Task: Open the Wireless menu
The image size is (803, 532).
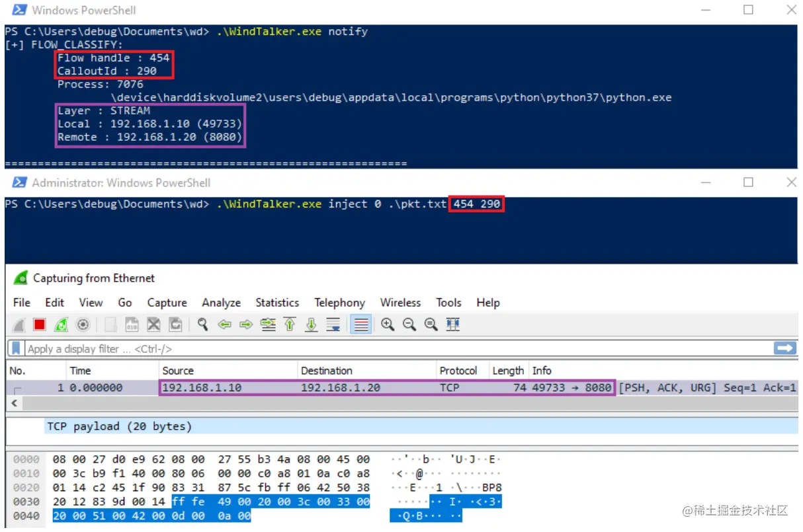Action: tap(400, 302)
